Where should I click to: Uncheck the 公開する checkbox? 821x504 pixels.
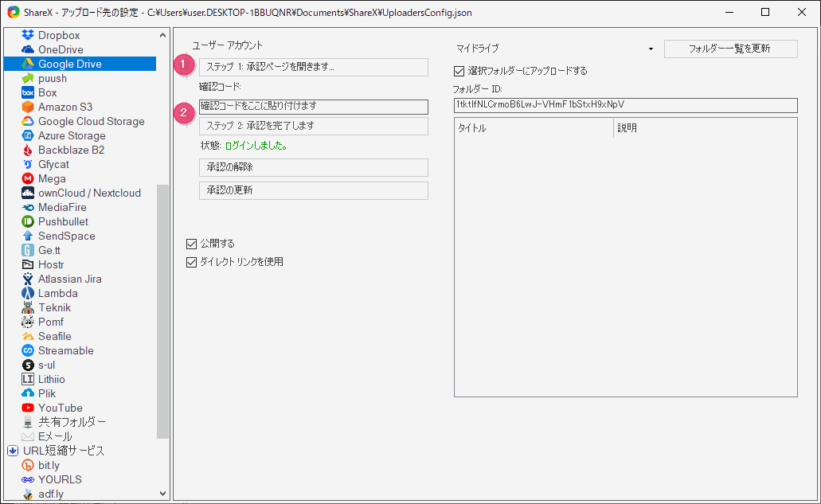pos(192,244)
